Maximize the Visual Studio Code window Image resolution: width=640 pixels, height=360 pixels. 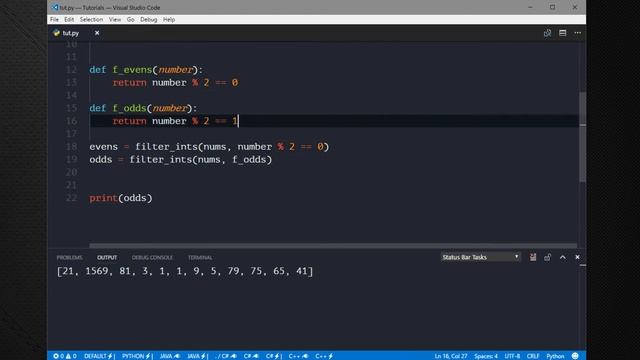tap(552, 7)
